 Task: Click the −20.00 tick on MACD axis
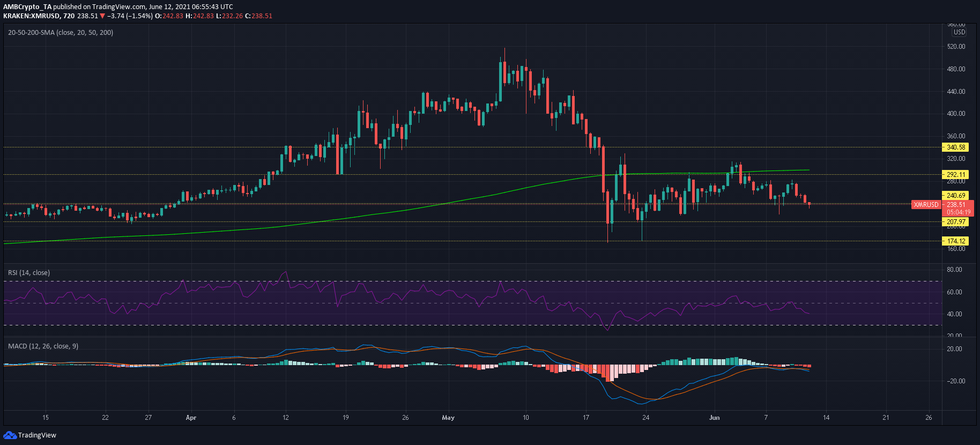pos(956,381)
